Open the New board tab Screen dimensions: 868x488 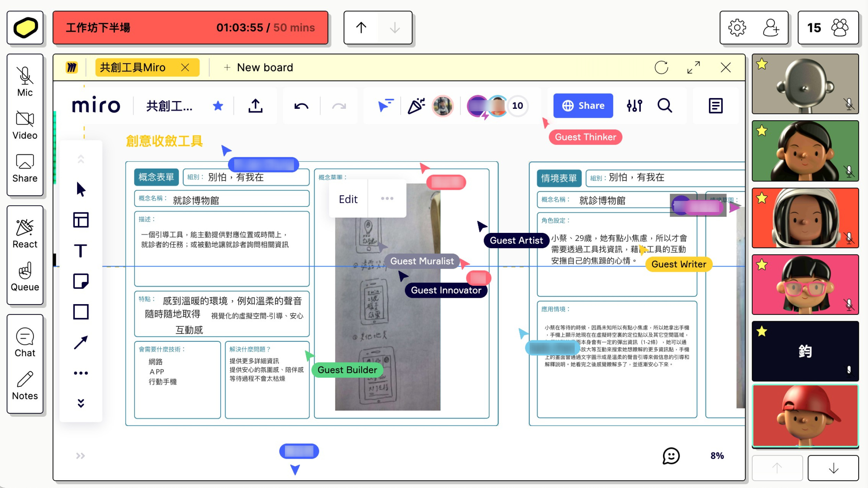(x=259, y=67)
